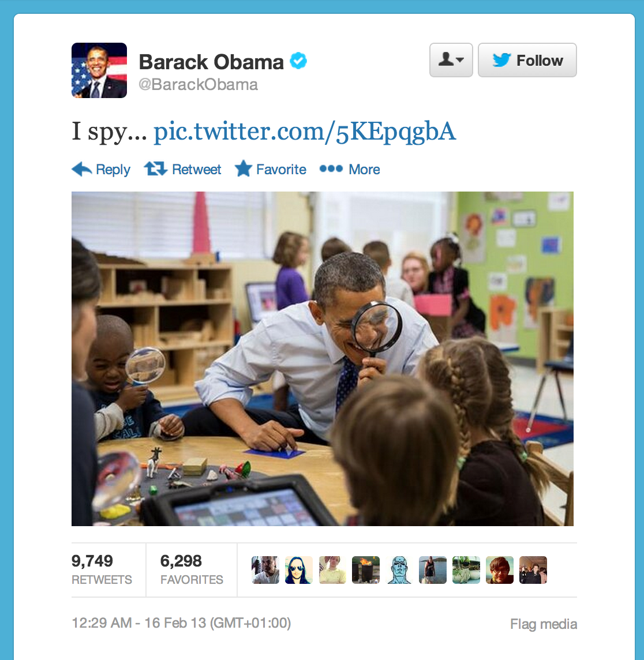Open the embedded classroom photo
644x660 pixels.
tap(323, 359)
